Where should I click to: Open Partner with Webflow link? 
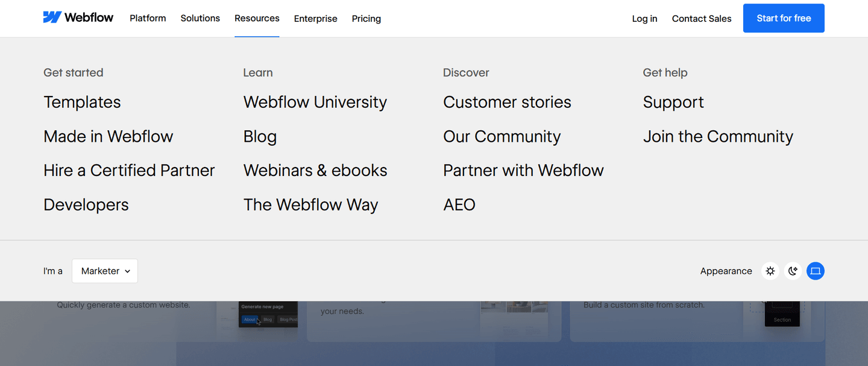(523, 171)
